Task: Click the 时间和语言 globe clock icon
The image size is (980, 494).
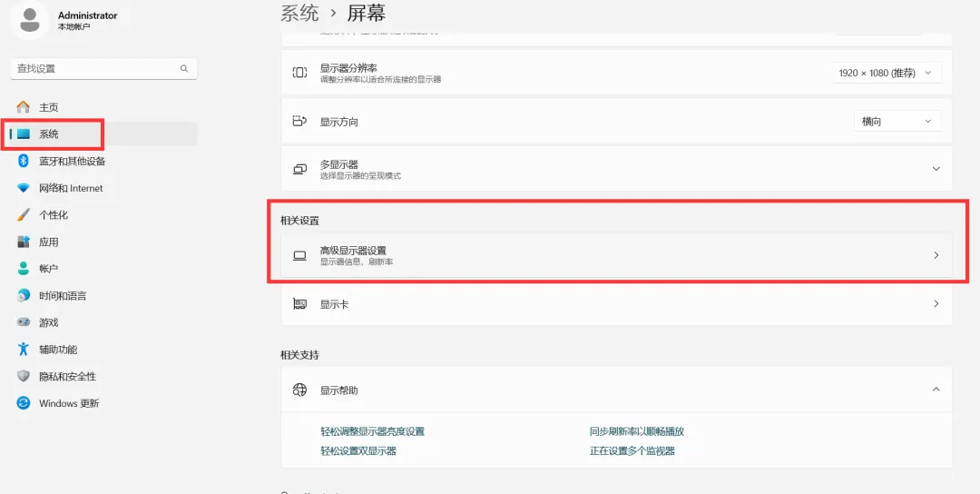Action: coord(23,296)
